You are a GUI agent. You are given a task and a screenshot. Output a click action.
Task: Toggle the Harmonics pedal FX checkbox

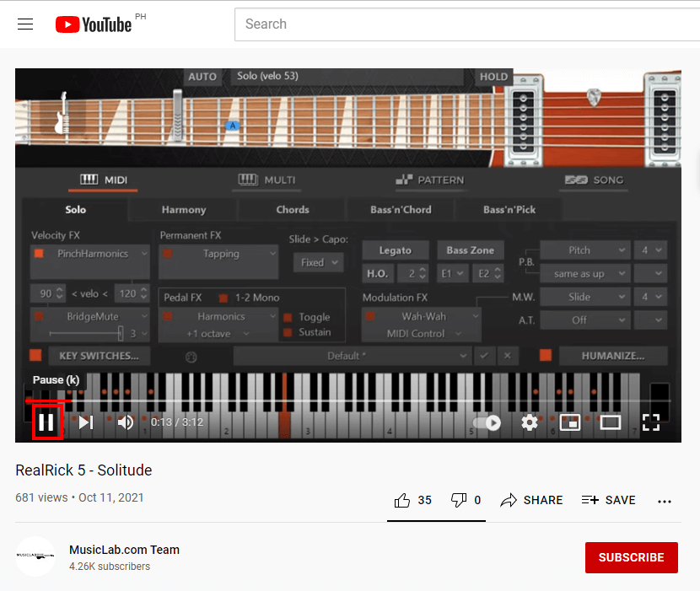(x=168, y=316)
